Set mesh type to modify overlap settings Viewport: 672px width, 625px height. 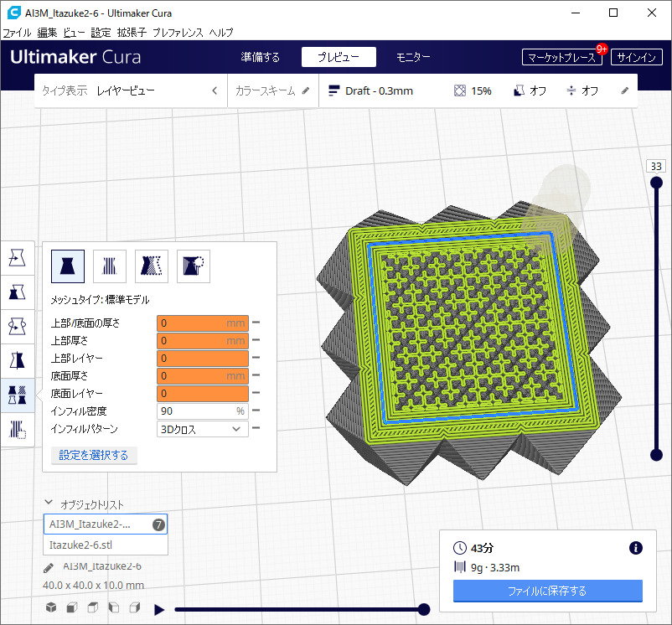(152, 266)
